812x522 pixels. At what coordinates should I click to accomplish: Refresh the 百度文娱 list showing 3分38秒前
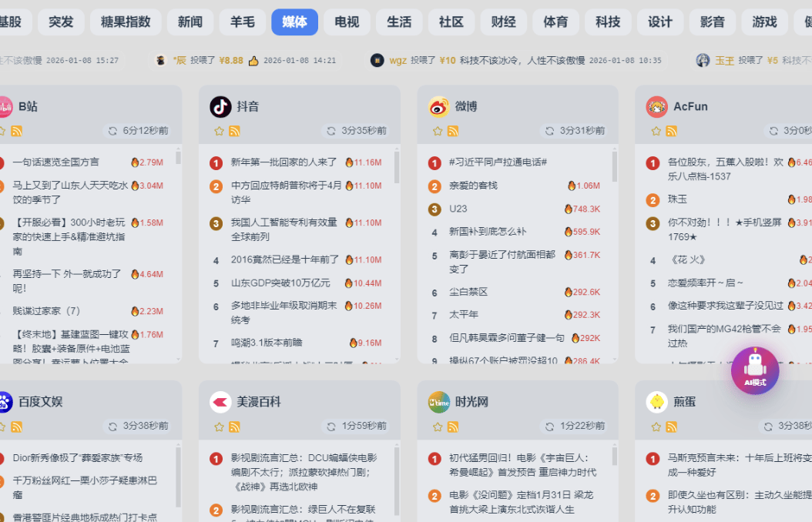[x=112, y=427]
